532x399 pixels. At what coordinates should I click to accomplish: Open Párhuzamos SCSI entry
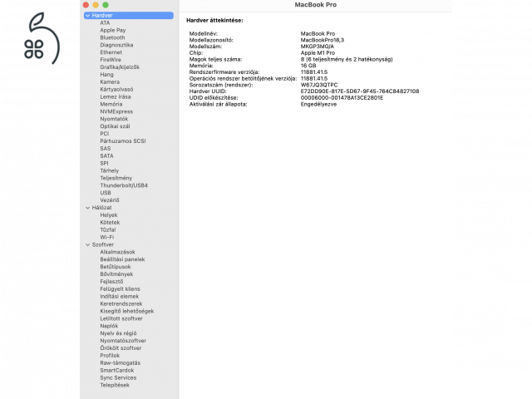(x=123, y=141)
